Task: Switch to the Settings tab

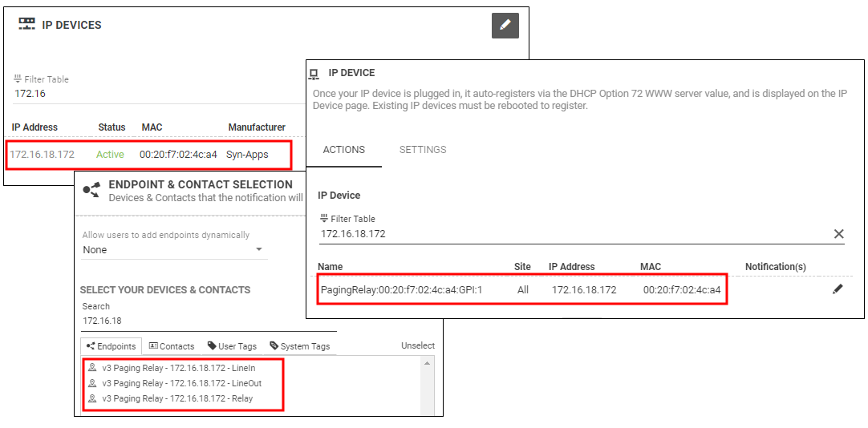Action: (423, 150)
